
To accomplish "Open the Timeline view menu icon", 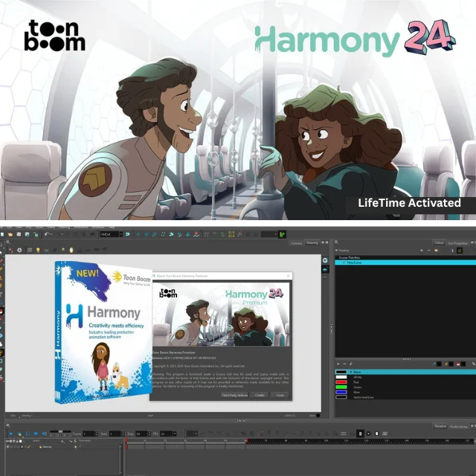I will tap(8, 425).
